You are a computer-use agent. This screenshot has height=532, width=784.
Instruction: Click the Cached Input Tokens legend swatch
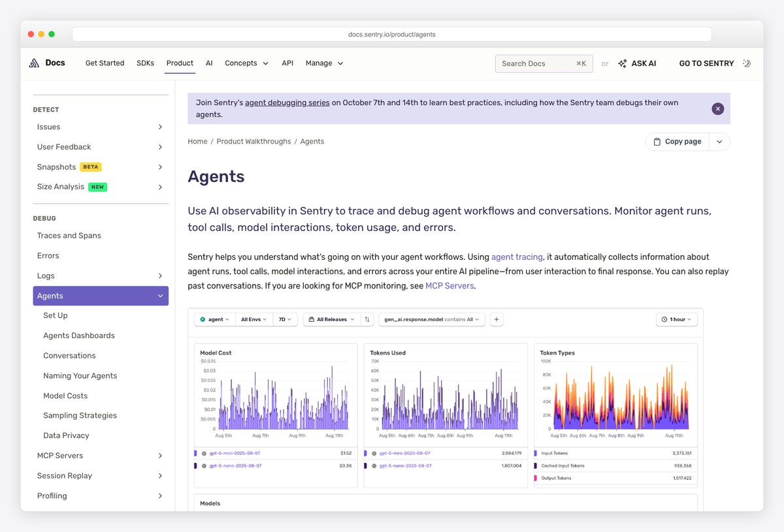point(536,466)
